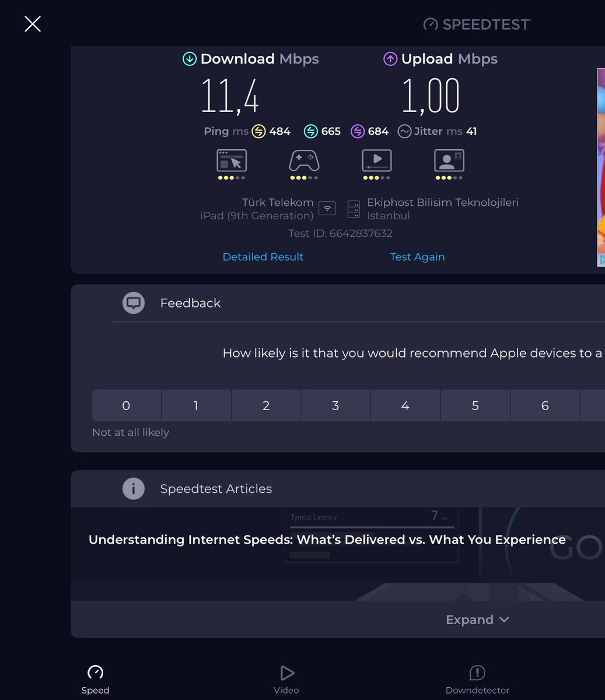Screen dimensions: 605x700
Task: Click the Feedback section heading
Action: (x=190, y=303)
